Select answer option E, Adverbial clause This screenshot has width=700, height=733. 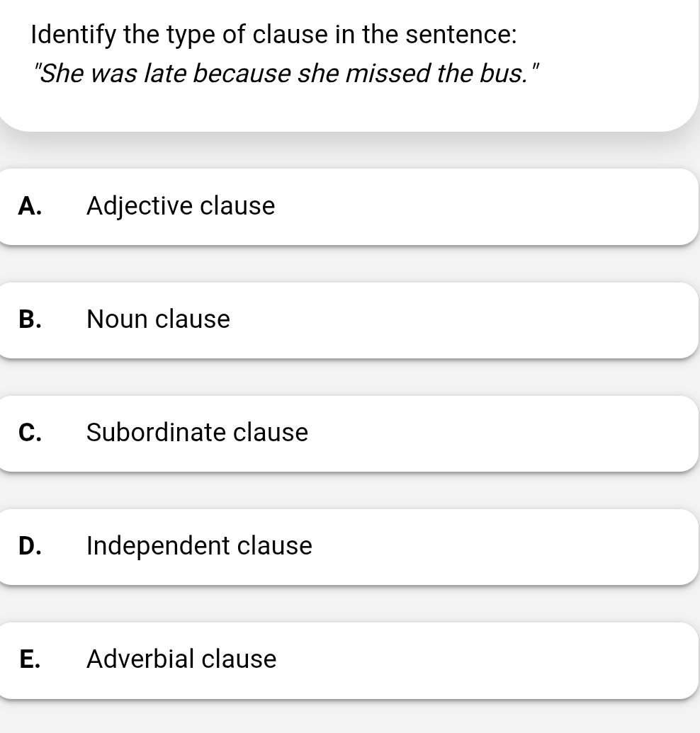350,659
